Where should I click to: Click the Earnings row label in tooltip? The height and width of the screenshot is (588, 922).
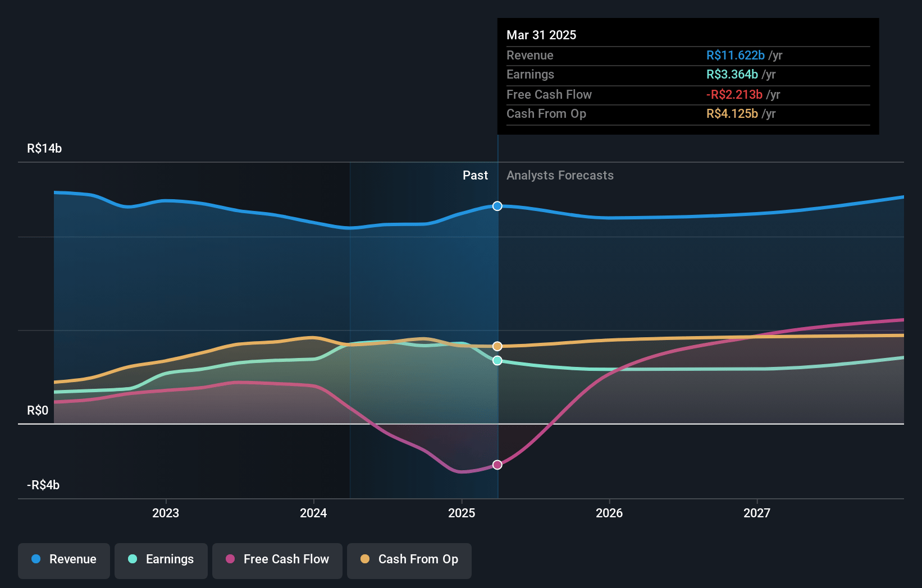pos(530,74)
